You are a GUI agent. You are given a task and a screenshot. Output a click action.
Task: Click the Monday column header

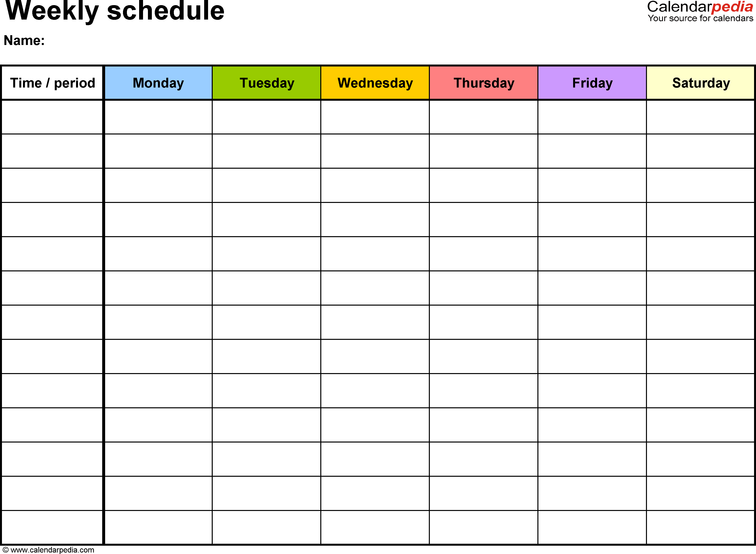158,82
